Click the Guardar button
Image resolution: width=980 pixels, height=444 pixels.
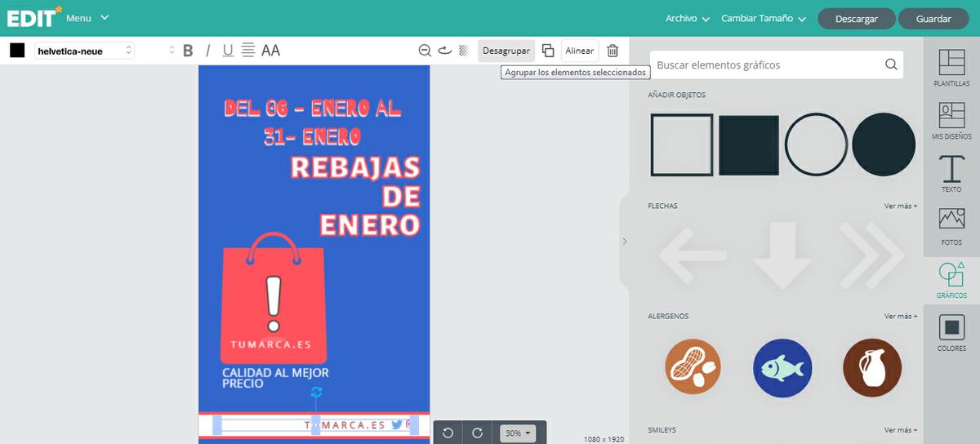(933, 19)
